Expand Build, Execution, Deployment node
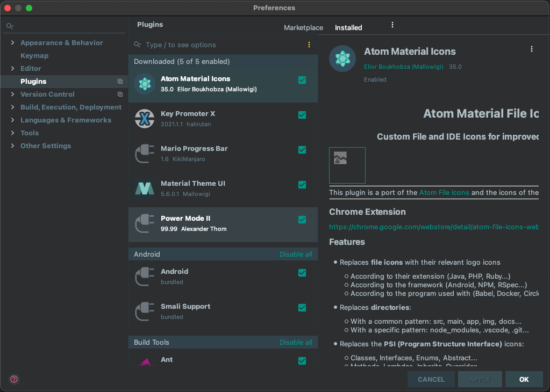 tap(12, 107)
